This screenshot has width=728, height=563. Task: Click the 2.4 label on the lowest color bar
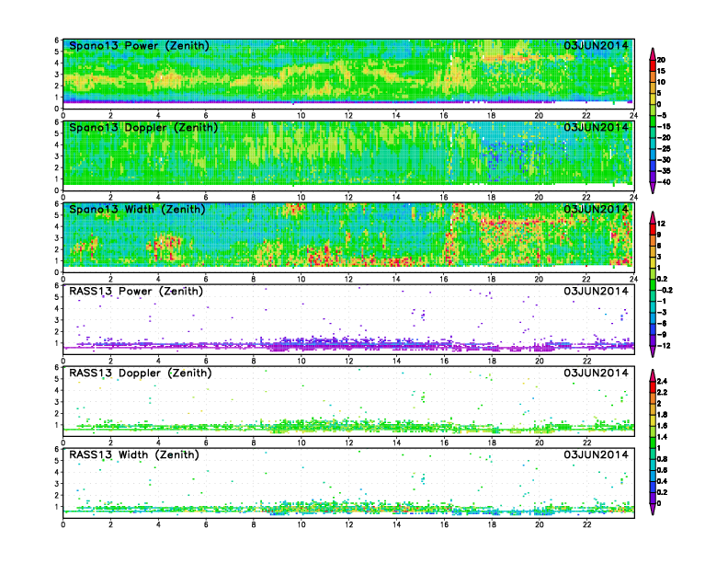[663, 382]
